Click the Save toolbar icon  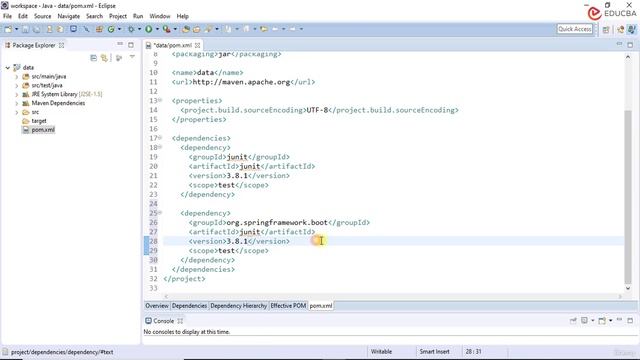click(x=25, y=29)
